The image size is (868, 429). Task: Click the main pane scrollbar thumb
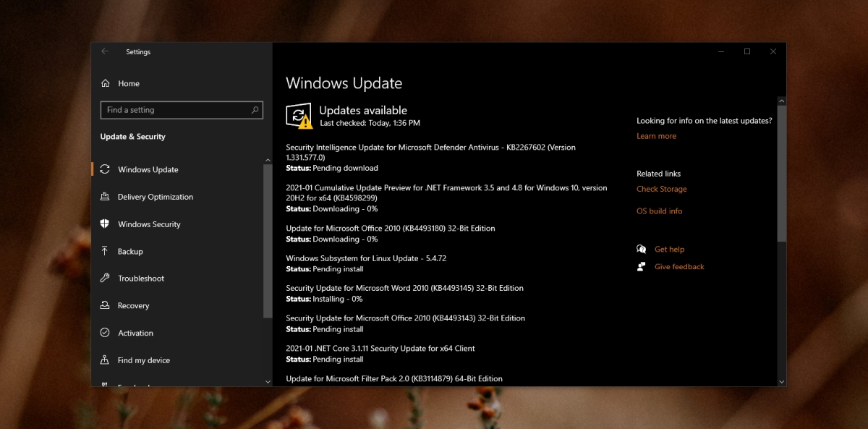tap(781, 174)
